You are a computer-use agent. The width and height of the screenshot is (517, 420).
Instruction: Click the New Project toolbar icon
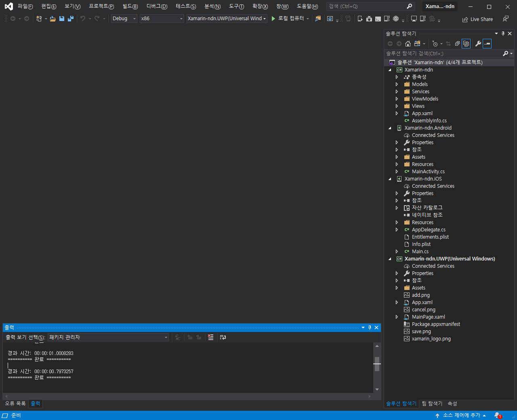pos(39,19)
